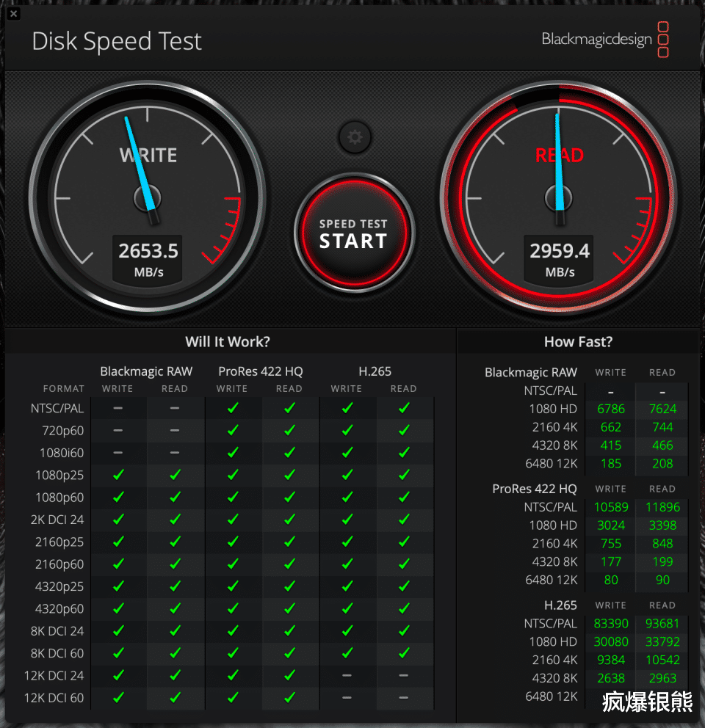Viewport: 705px width, 728px height.
Task: Click ProRes 422 HQ read checkmark for 2160p25
Action: coord(289,542)
